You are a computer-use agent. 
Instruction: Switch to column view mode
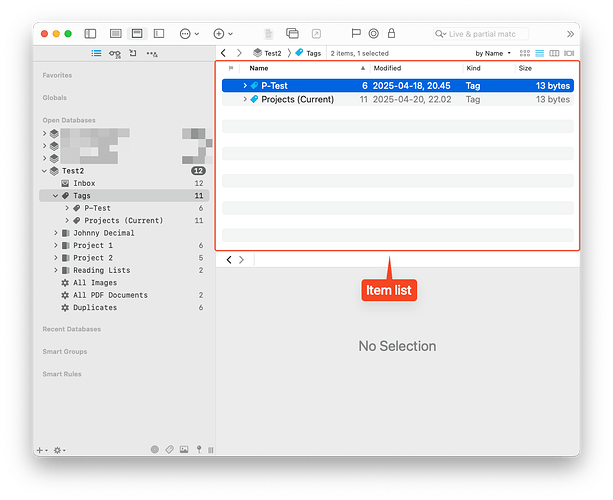point(554,53)
